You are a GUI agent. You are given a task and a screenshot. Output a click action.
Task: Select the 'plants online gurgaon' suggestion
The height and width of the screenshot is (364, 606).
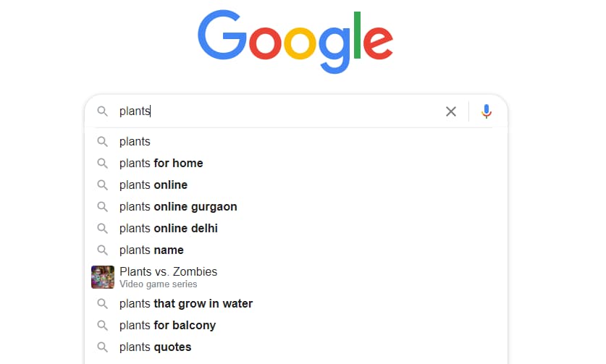click(x=296, y=206)
